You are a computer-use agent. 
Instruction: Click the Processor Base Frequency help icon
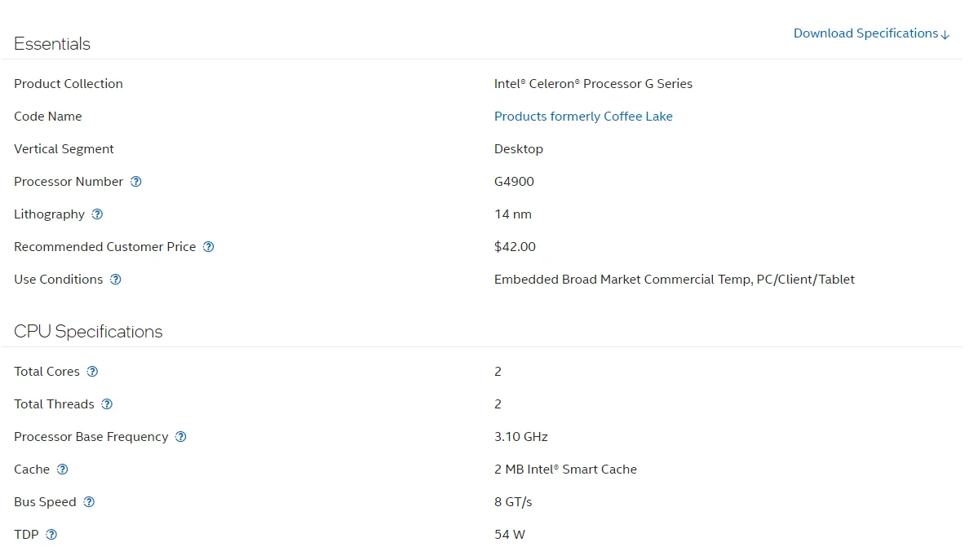pos(181,437)
